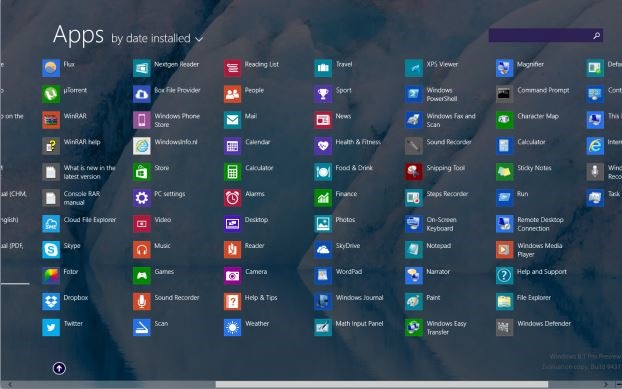Open Math Input Panel icon

pyautogui.click(x=323, y=328)
